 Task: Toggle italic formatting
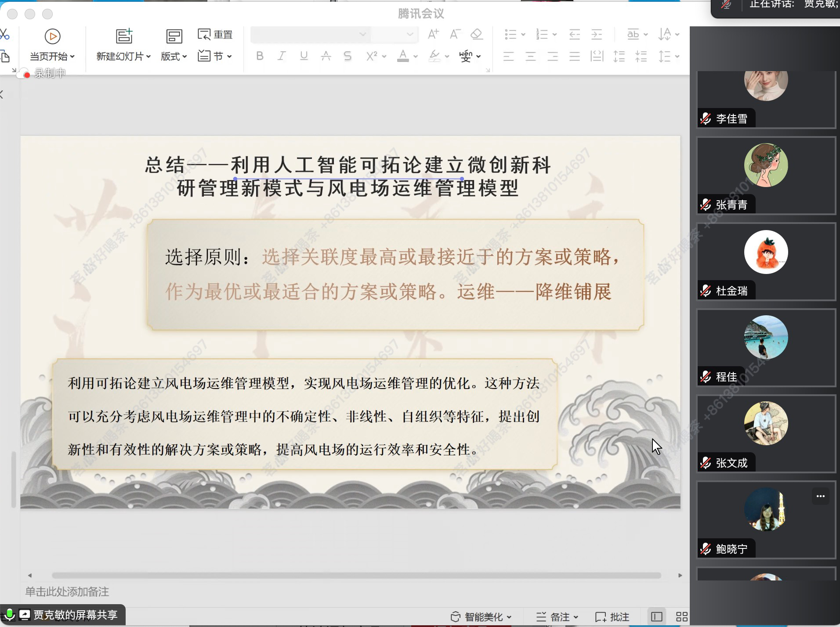click(282, 56)
